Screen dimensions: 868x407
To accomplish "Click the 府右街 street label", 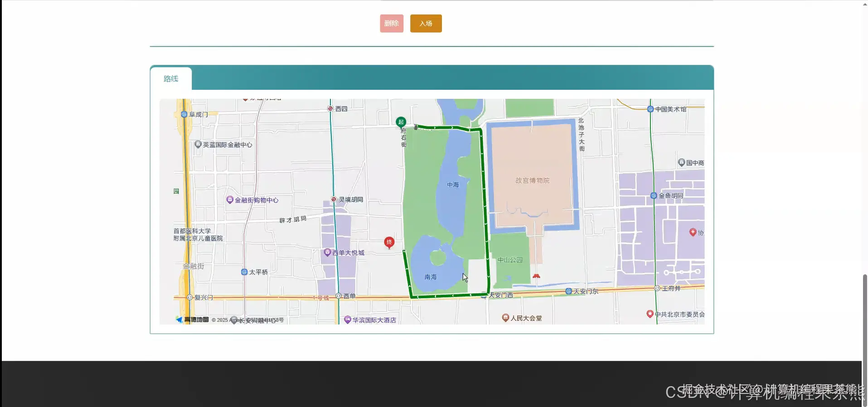I will tap(403, 138).
